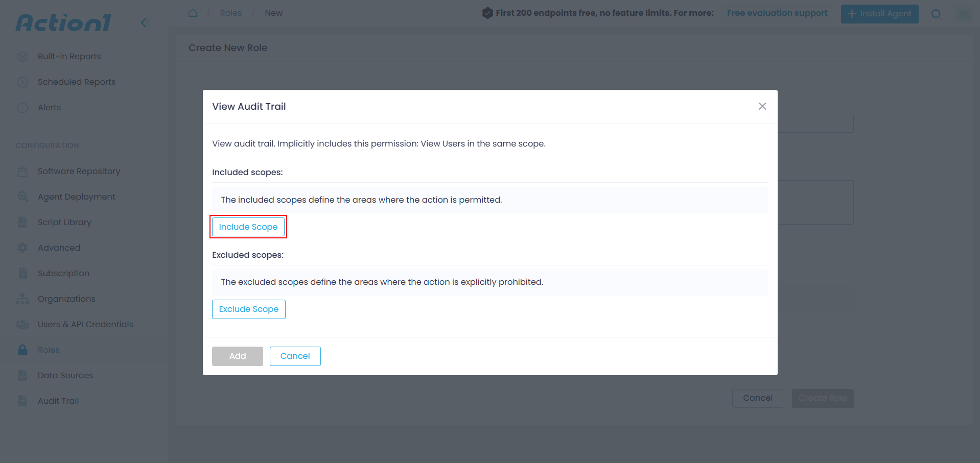
Task: Click the Agent Deployment magnifier icon
Action: (22, 197)
